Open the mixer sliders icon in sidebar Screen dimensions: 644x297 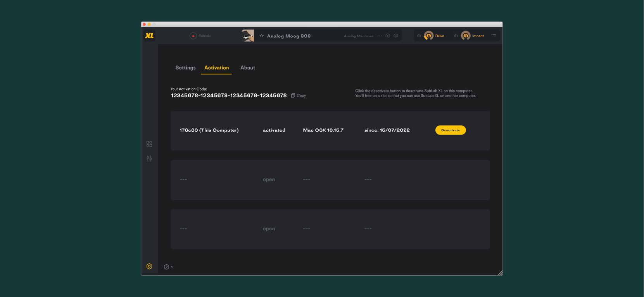[x=149, y=159]
